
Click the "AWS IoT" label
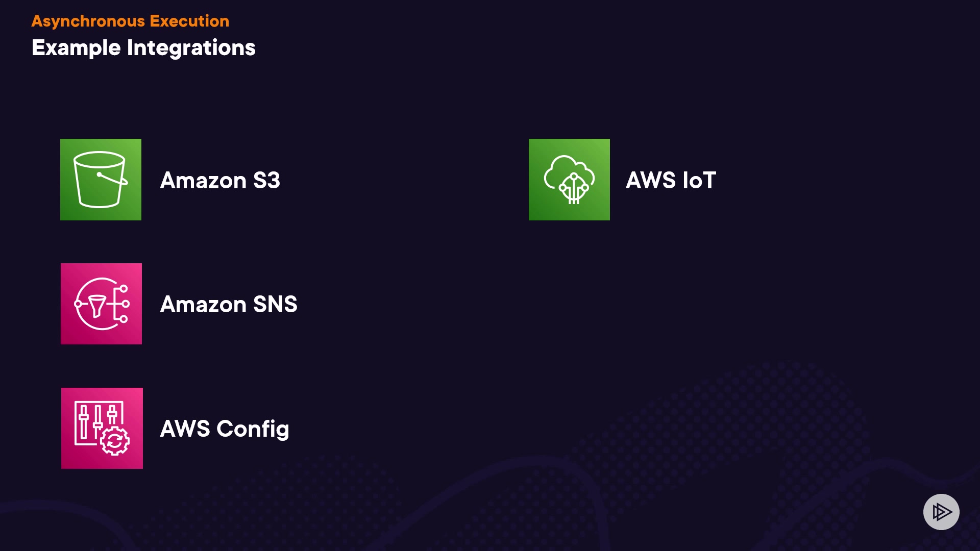671,180
